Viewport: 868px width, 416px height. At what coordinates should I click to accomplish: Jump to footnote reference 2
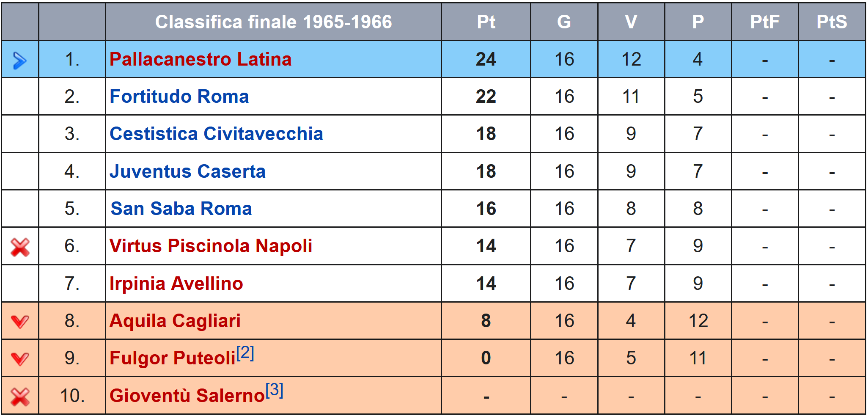tap(245, 353)
